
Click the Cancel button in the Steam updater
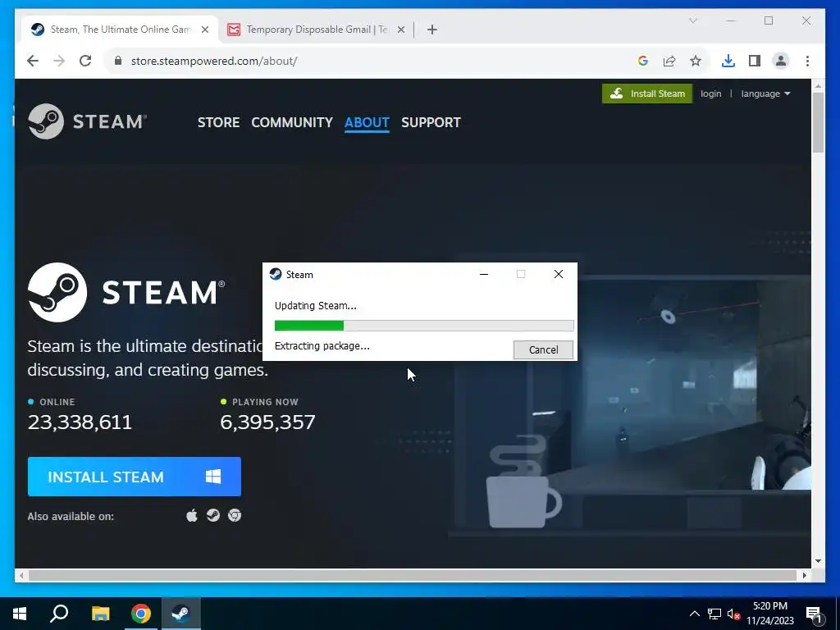coord(543,349)
